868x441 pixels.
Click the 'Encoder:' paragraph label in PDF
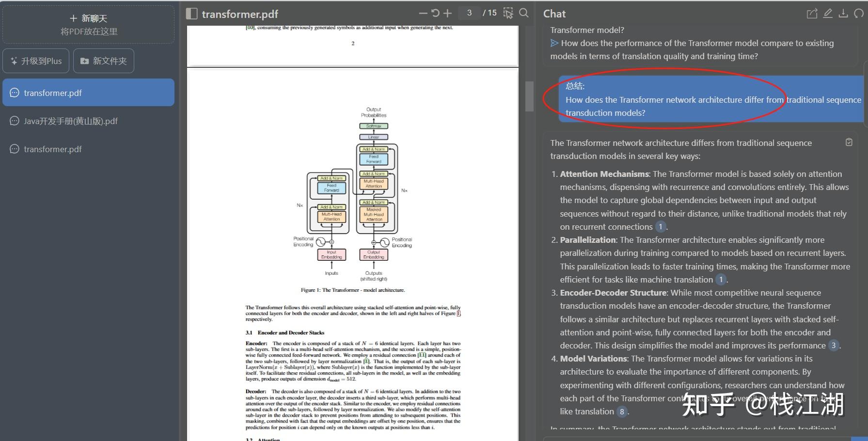pos(256,343)
